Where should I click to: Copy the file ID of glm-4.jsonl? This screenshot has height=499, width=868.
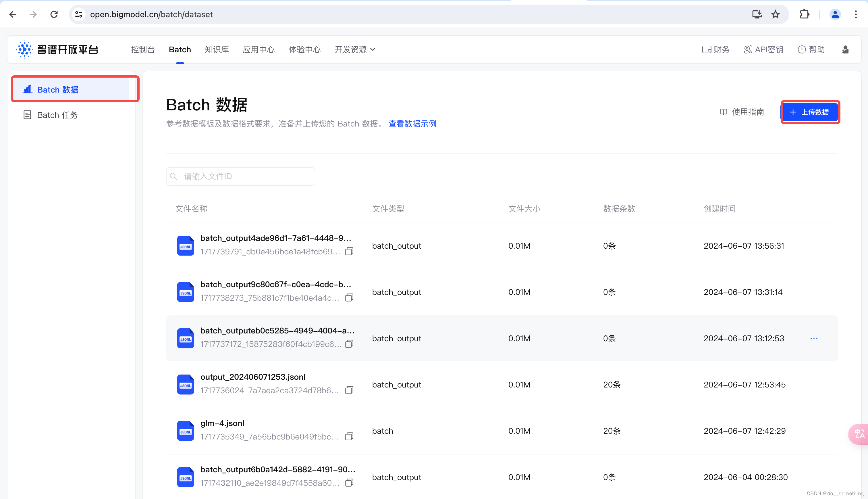click(349, 436)
